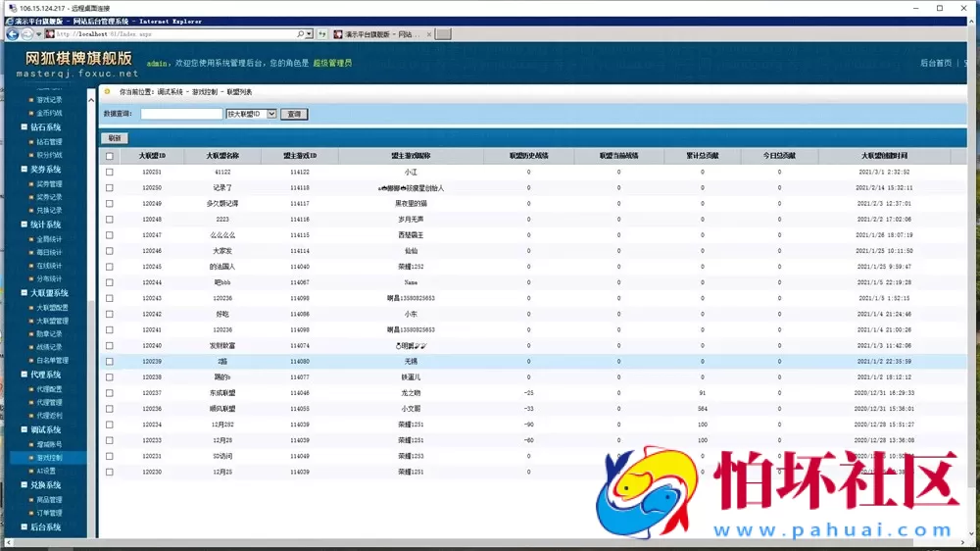
Task: Check the row for alliance 120250
Action: click(x=110, y=187)
